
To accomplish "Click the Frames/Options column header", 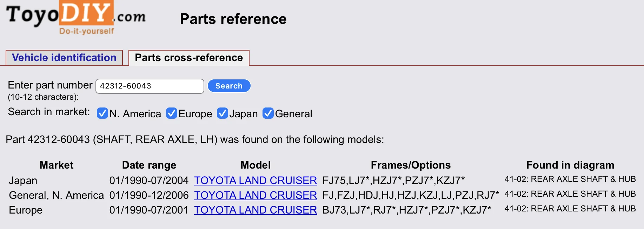I will pyautogui.click(x=411, y=165).
